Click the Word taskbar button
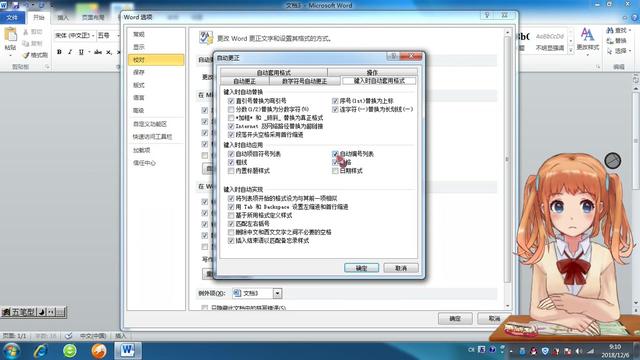This screenshot has height=360, width=640. [127, 351]
